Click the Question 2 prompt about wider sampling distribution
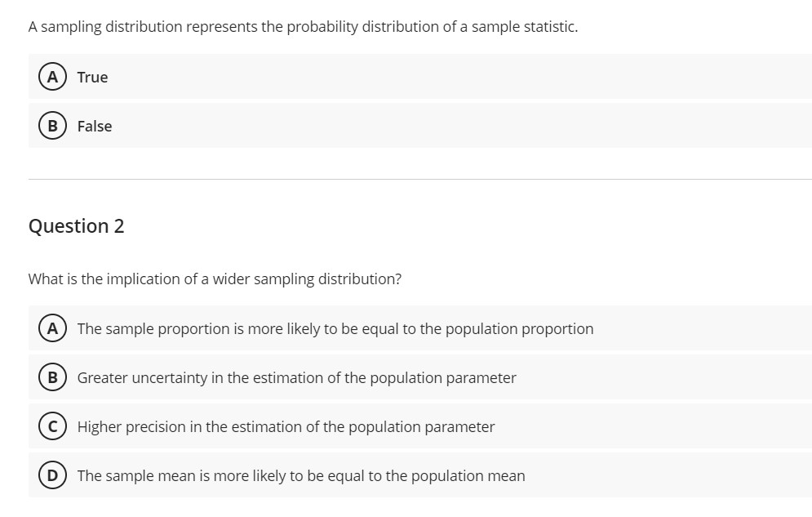Viewport: 812px width, 517px height. tap(215, 279)
